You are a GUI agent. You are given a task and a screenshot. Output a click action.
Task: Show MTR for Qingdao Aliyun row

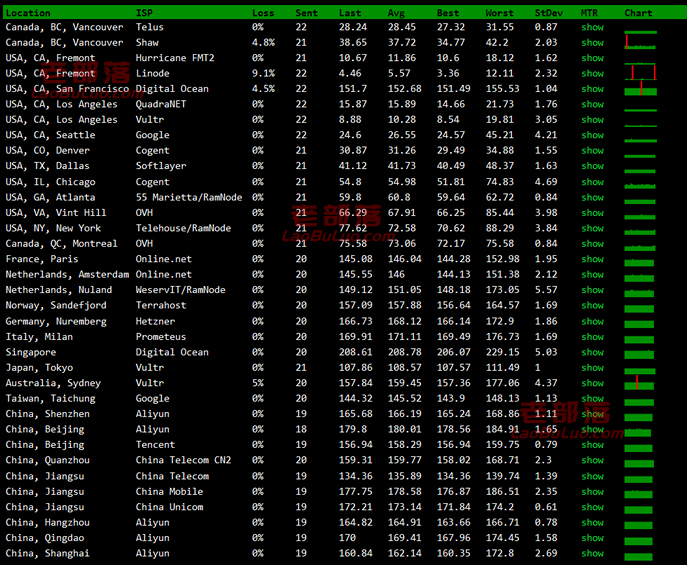[x=592, y=537]
